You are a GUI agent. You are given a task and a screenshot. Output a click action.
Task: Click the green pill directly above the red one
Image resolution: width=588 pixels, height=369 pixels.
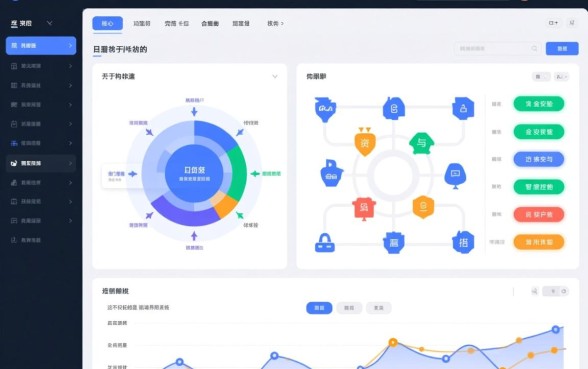pos(538,187)
